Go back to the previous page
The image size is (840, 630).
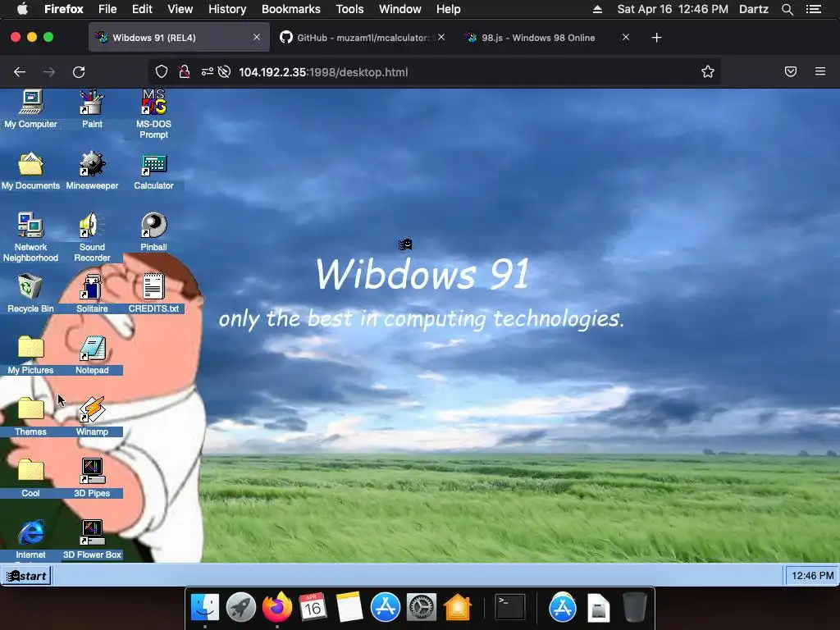[x=20, y=72]
